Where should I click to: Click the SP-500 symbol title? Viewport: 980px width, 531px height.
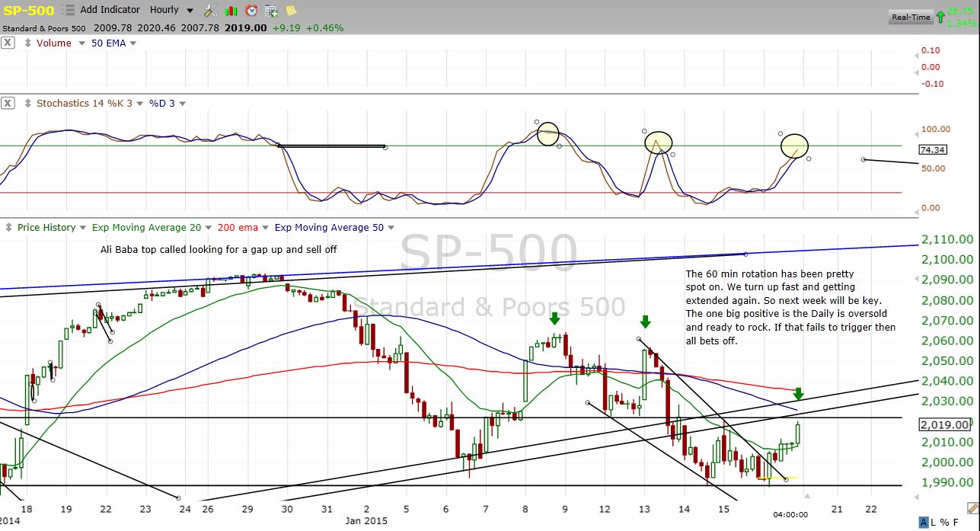coord(27,10)
